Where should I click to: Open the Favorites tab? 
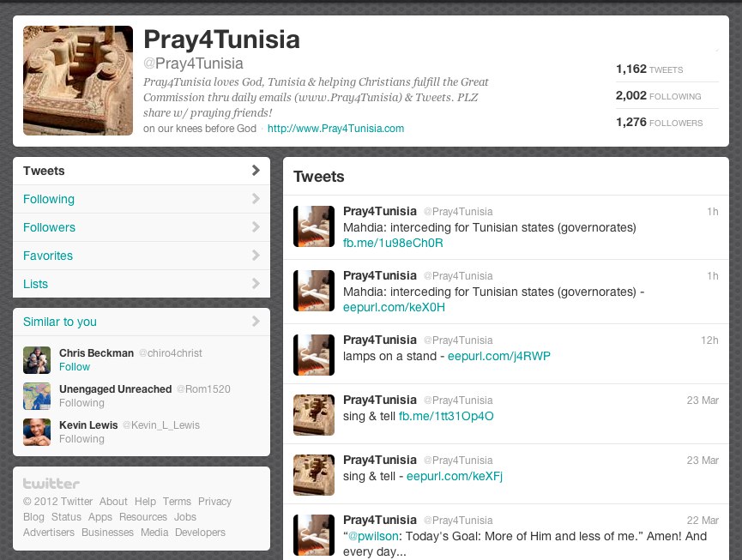click(x=142, y=256)
